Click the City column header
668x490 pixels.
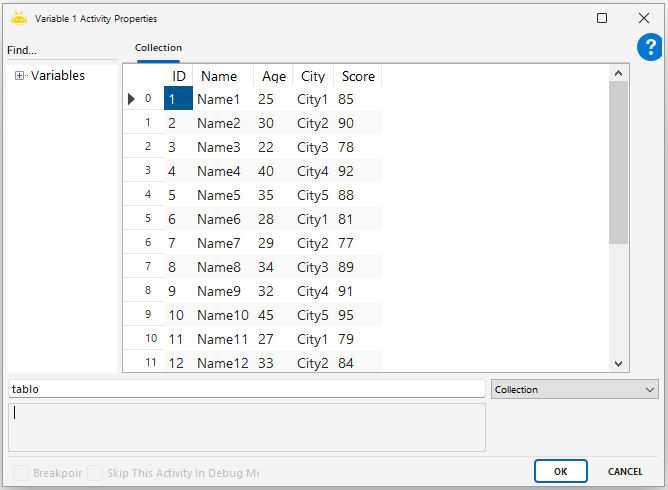pyautogui.click(x=313, y=76)
